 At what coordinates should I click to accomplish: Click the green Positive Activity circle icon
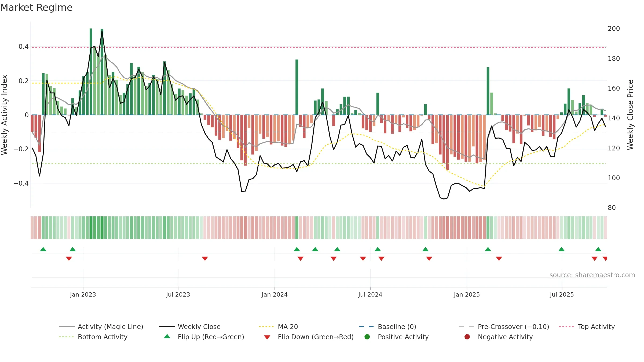367,337
